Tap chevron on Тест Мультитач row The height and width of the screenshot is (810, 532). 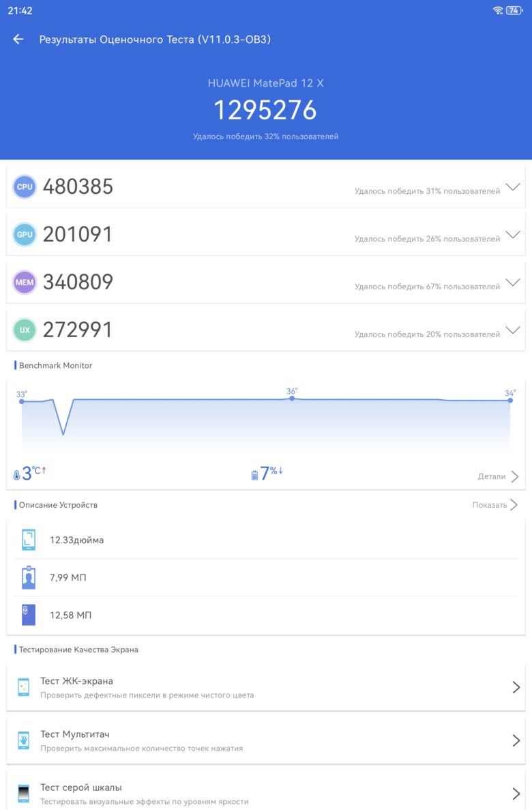[x=516, y=740]
